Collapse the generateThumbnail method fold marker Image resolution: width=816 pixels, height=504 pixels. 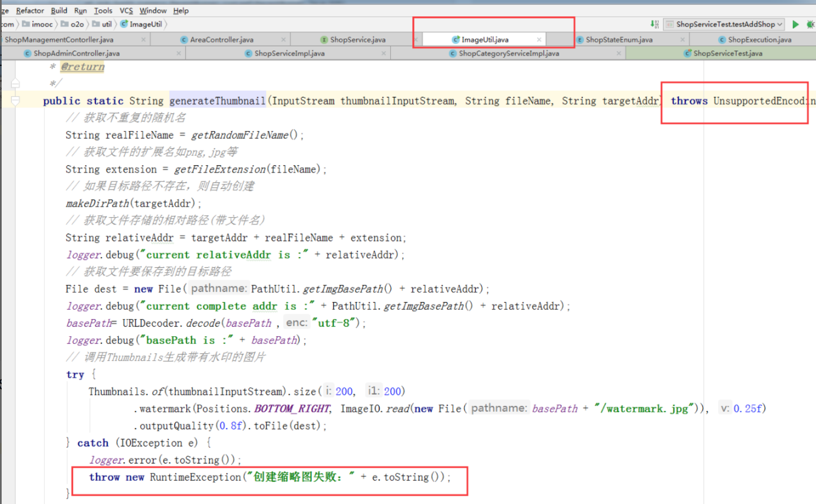pos(15,101)
